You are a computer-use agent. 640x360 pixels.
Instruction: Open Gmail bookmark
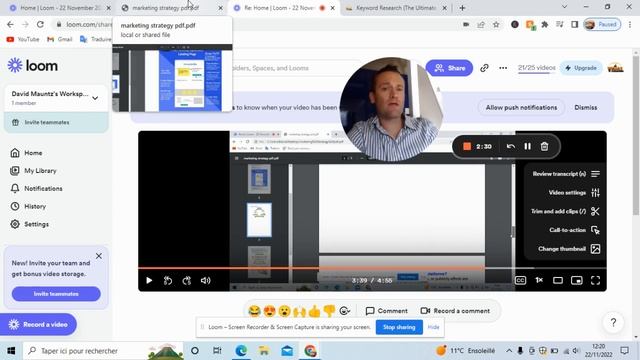coord(60,39)
